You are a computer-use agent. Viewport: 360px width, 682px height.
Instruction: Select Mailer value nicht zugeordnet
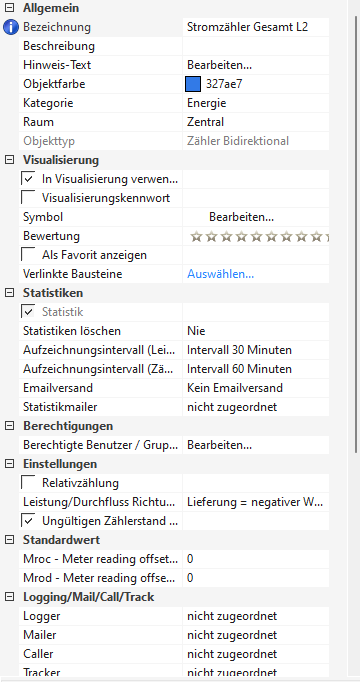[256, 635]
